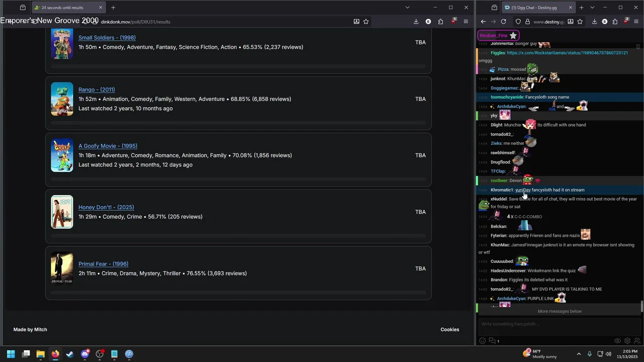Viewport: 644px width, 362px height.
Task: Open uBlock Origin in the poll window
Action: pyautogui.click(x=453, y=21)
